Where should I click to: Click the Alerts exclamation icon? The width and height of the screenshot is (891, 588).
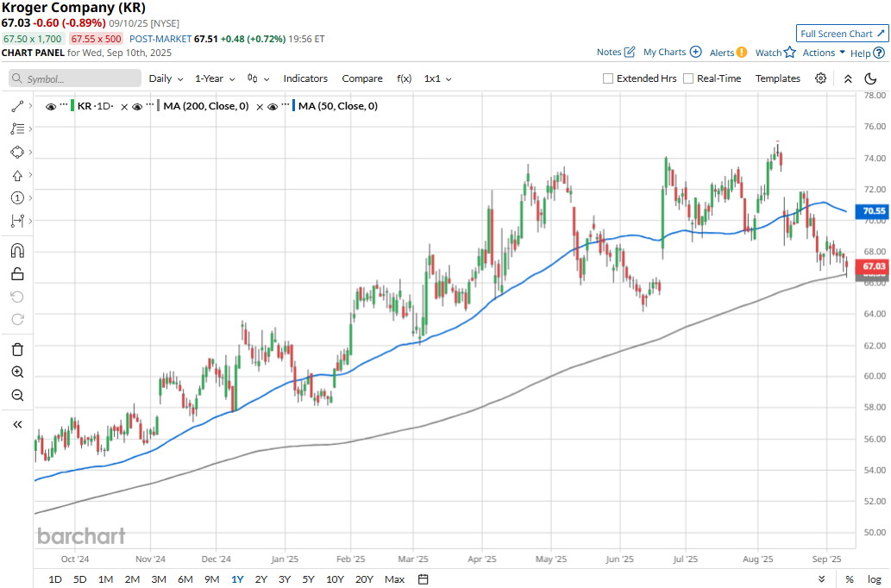tap(742, 53)
